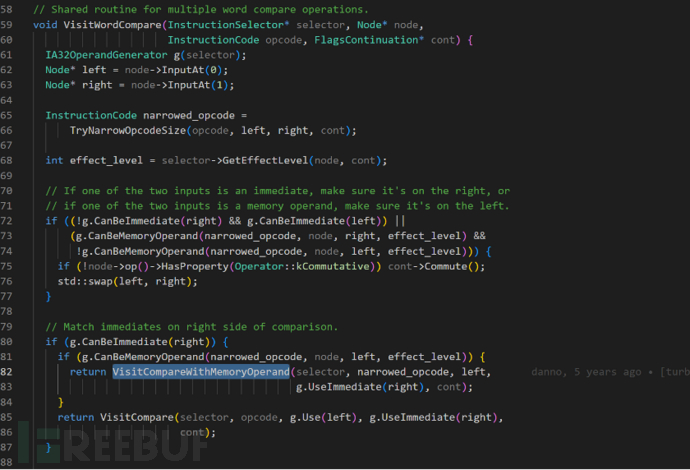Viewport: 690px width, 470px height.
Task: Click the git blame annotation by danno
Action: click(610, 372)
